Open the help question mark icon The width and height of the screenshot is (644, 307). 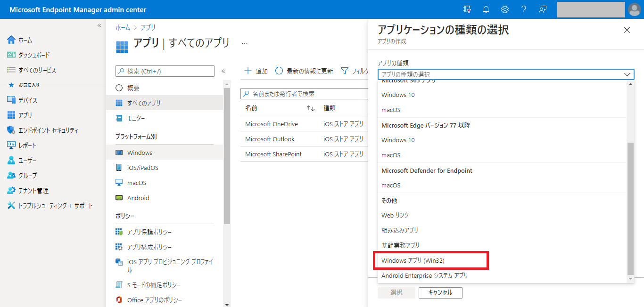524,9
